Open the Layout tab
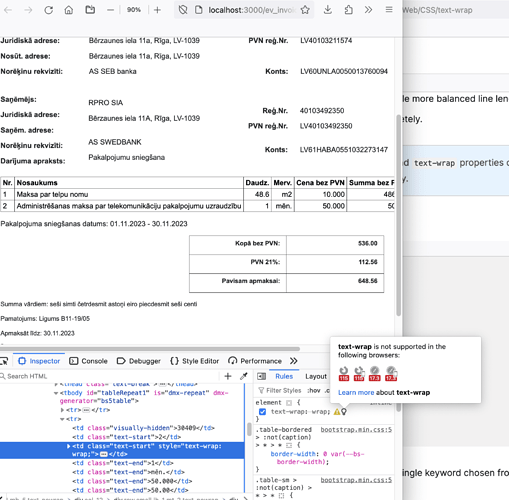This screenshot has width=509, height=500. click(316, 376)
